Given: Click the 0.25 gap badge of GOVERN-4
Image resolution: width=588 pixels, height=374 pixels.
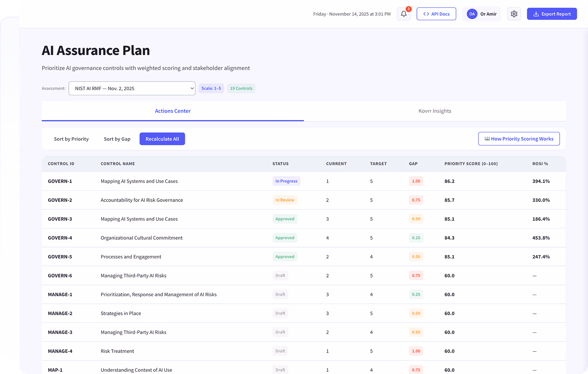Looking at the screenshot, I should click(x=416, y=238).
